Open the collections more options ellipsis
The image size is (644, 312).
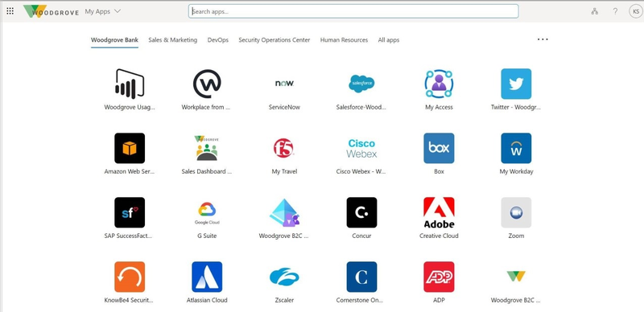[x=543, y=39]
